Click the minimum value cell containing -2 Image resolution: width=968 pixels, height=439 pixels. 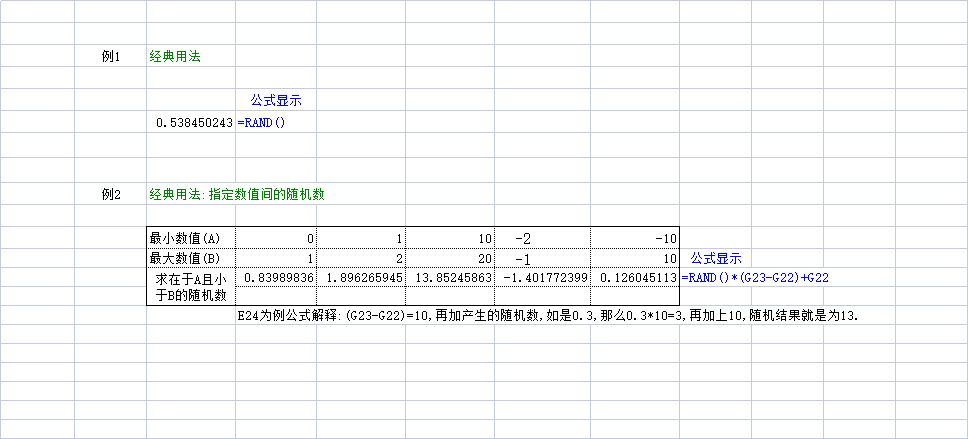(542, 238)
